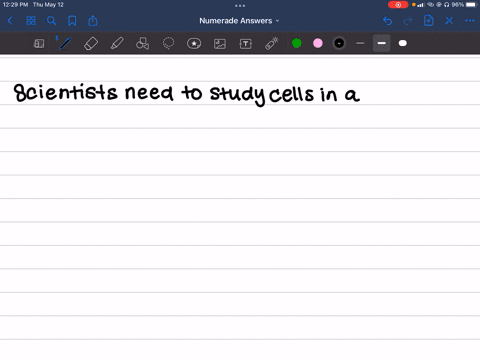Select the Shapes tool
Screen dimensions: 480x360
142,43
